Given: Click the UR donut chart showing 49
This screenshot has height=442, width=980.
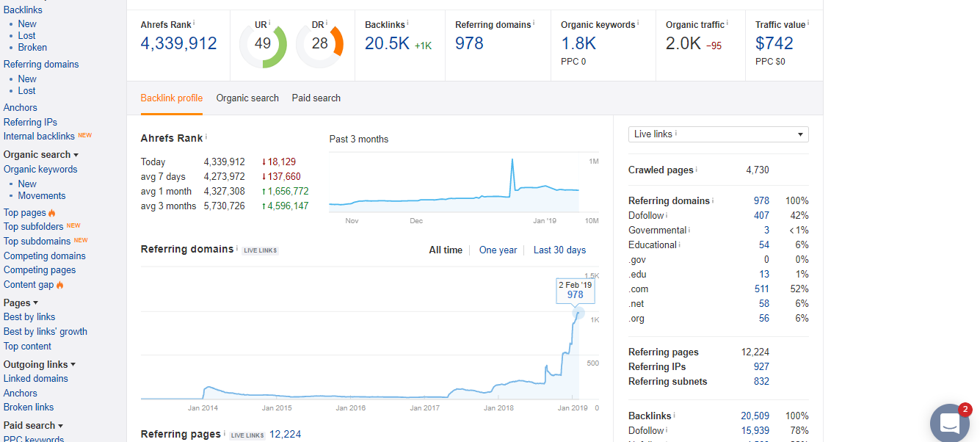Looking at the screenshot, I should tap(263, 44).
